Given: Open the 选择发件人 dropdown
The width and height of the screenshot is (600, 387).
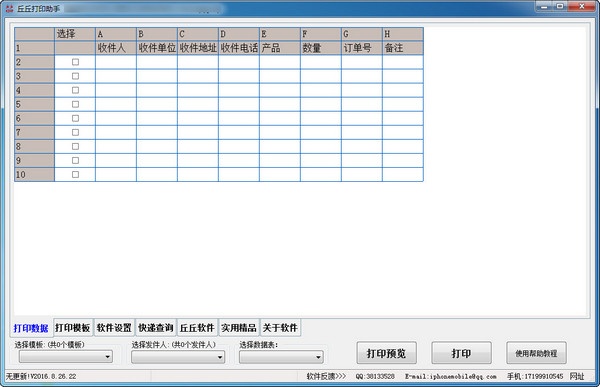Looking at the screenshot, I should [178, 357].
